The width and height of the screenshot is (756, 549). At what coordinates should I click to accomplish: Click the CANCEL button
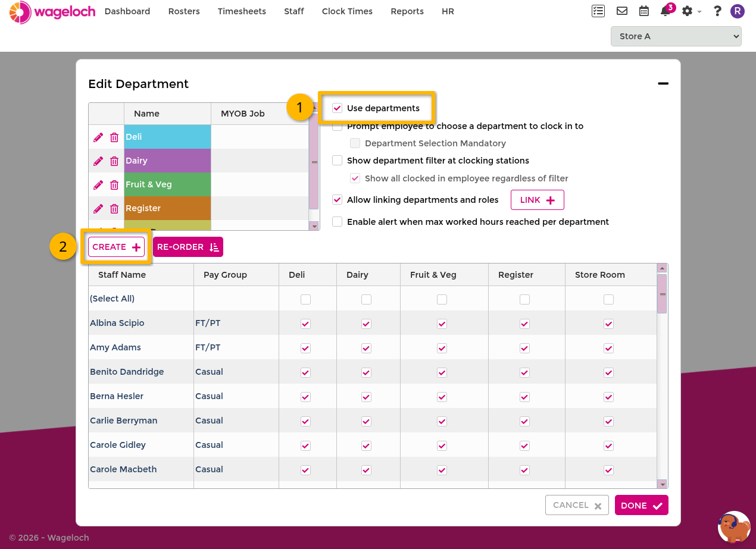click(577, 505)
